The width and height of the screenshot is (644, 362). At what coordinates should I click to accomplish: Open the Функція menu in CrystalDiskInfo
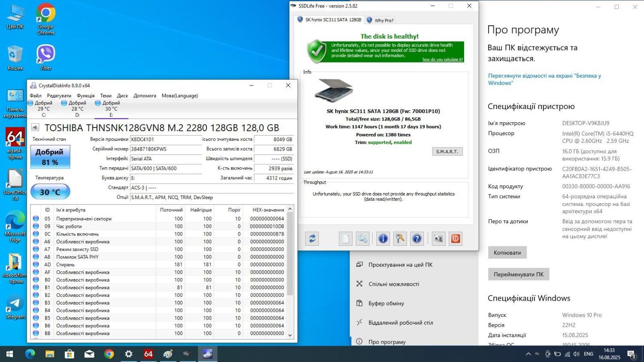click(85, 96)
